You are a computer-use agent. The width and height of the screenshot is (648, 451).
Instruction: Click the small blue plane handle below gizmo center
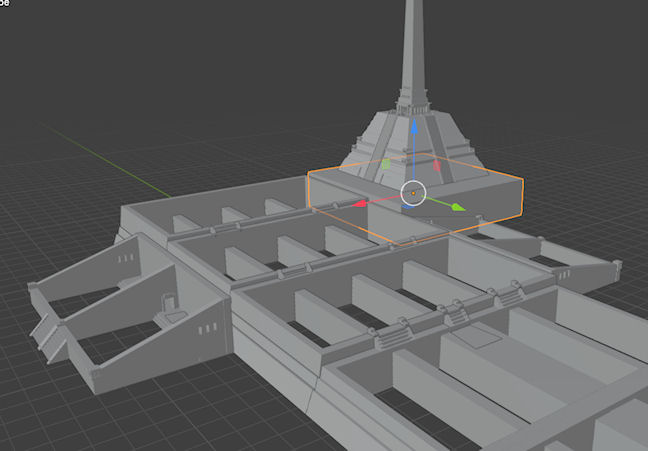click(411, 207)
